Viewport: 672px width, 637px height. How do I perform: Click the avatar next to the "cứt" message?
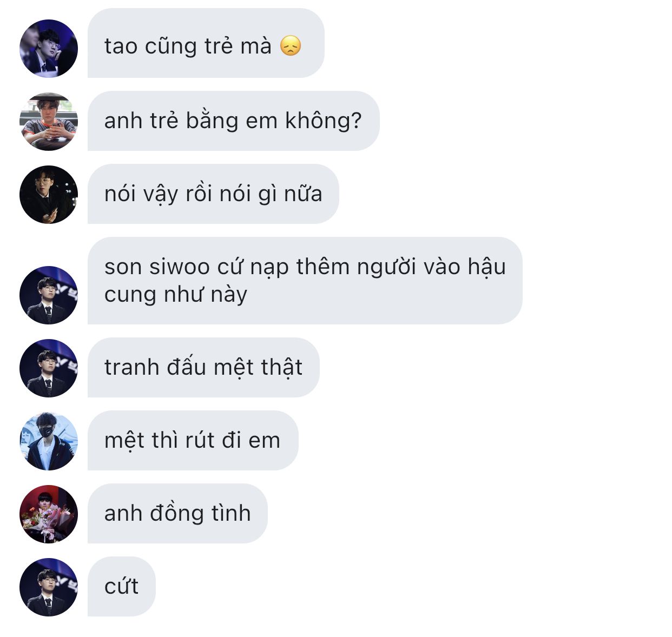(x=49, y=587)
